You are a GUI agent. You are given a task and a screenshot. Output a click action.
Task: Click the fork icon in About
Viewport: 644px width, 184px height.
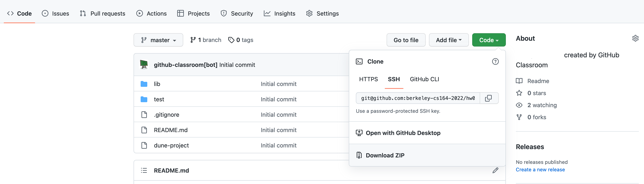(x=519, y=117)
